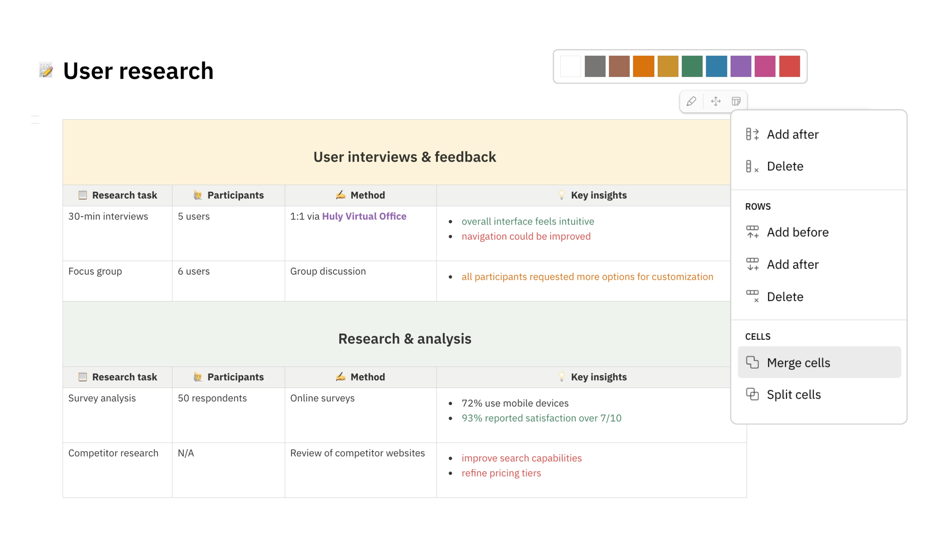The height and width of the screenshot is (560, 938).
Task: Click the move arrows icon in toolbar
Action: (715, 101)
